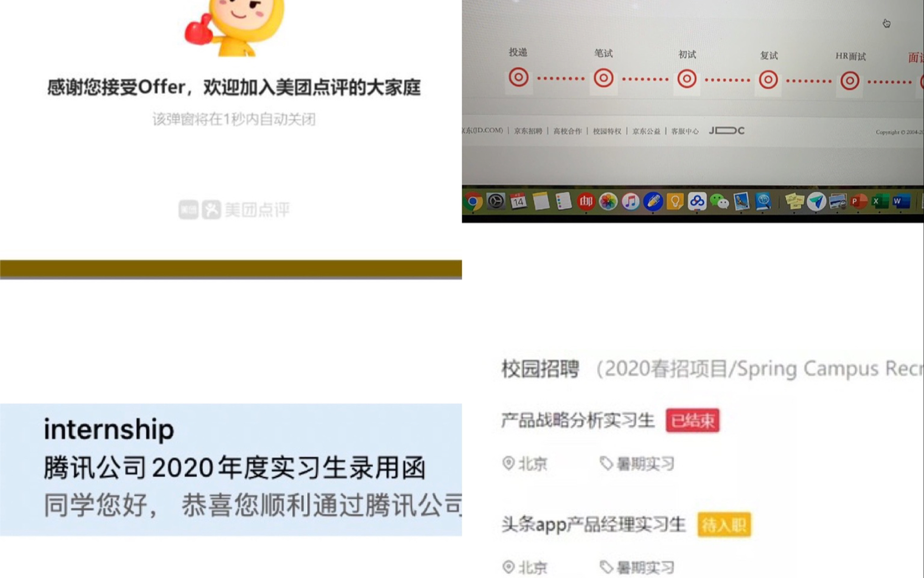Open Baidu Netdisk cloud icon in dock
This screenshot has height=578, width=924.
tap(697, 201)
